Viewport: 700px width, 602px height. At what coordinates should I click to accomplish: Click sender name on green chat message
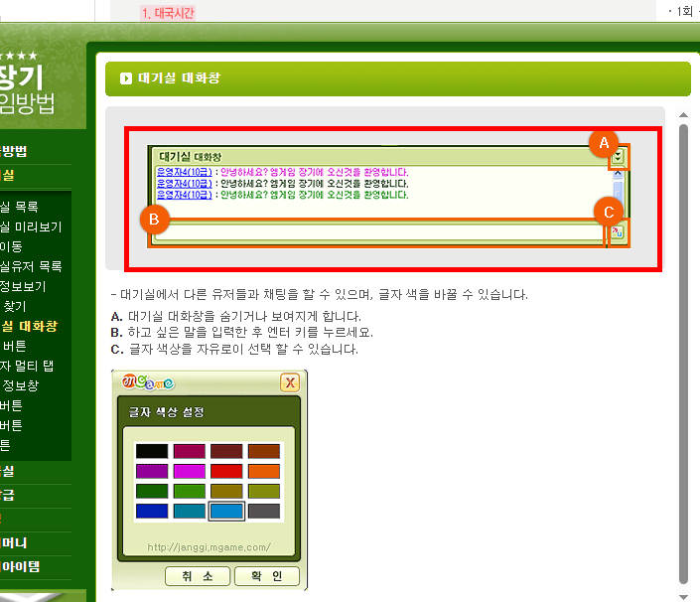pyautogui.click(x=184, y=195)
